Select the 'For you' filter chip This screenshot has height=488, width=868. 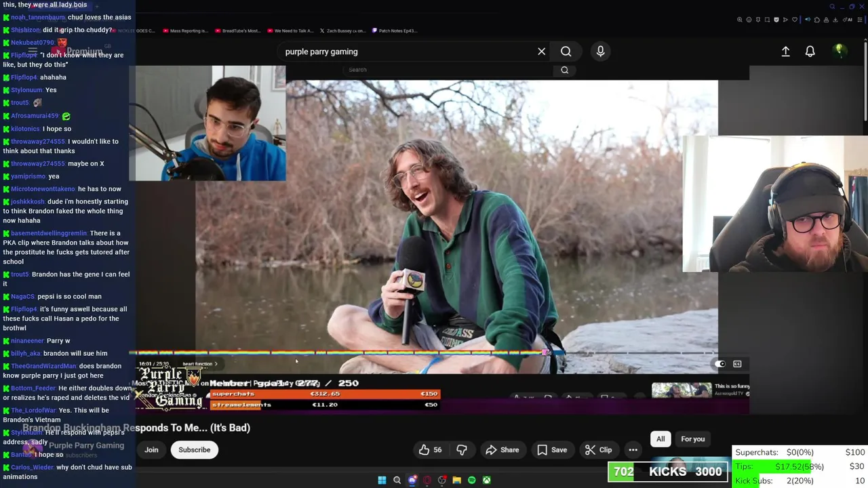point(692,439)
